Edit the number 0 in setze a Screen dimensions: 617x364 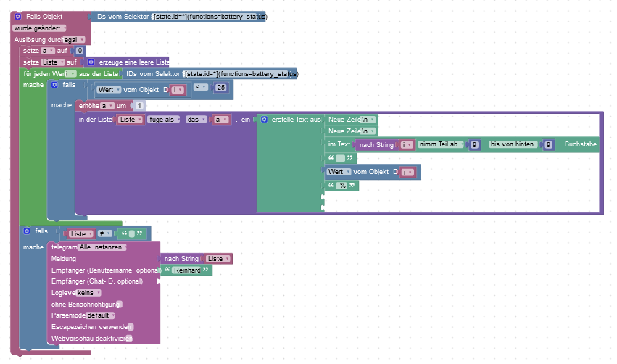click(x=80, y=51)
